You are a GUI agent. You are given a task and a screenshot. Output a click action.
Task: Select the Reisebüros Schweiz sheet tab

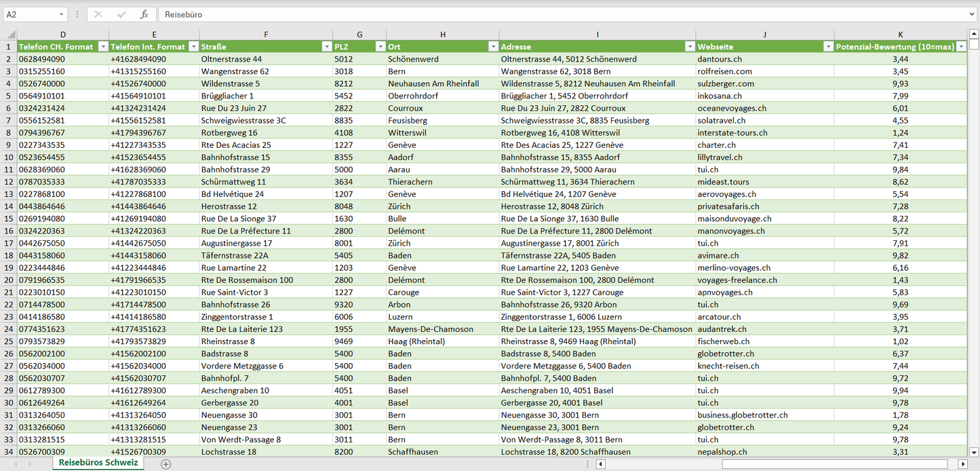coord(98,463)
